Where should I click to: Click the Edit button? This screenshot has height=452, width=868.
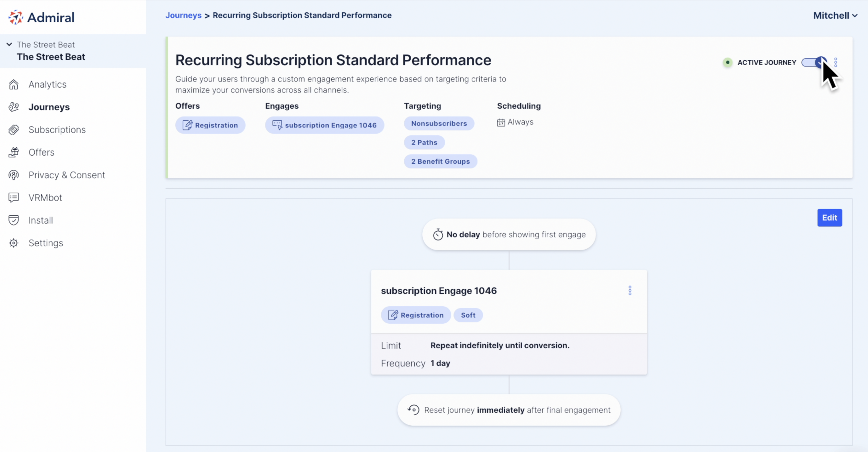[x=830, y=218]
